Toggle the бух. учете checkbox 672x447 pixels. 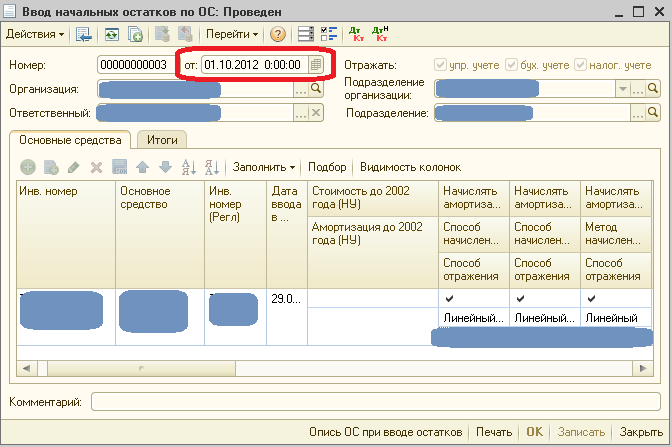511,65
